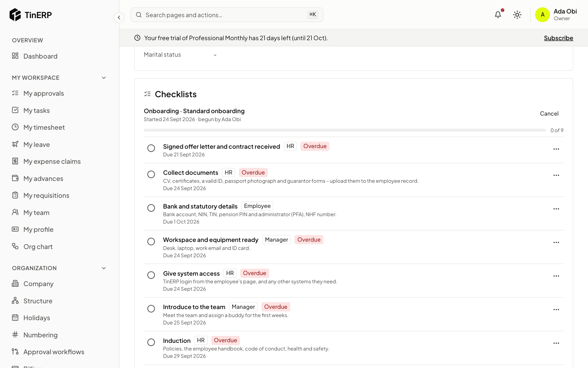Open the more options menu for Induction

[556, 343]
